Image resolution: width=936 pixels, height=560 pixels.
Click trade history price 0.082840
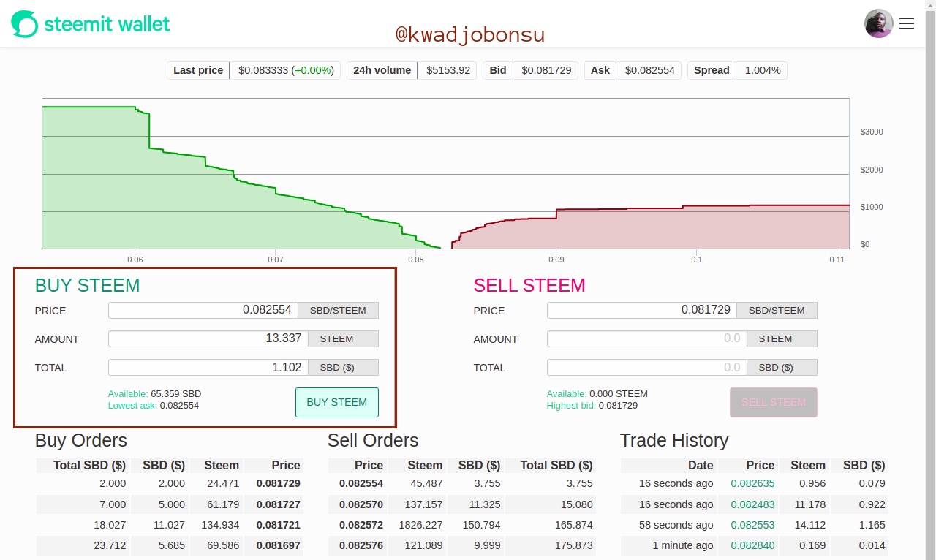[752, 545]
